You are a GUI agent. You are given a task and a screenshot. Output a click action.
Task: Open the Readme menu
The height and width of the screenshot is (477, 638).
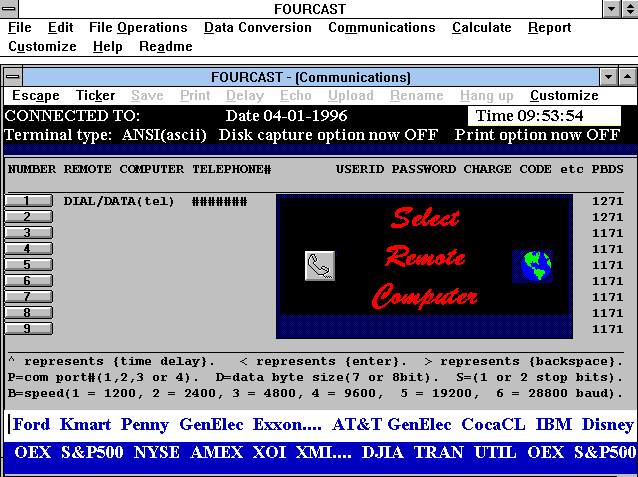166,46
